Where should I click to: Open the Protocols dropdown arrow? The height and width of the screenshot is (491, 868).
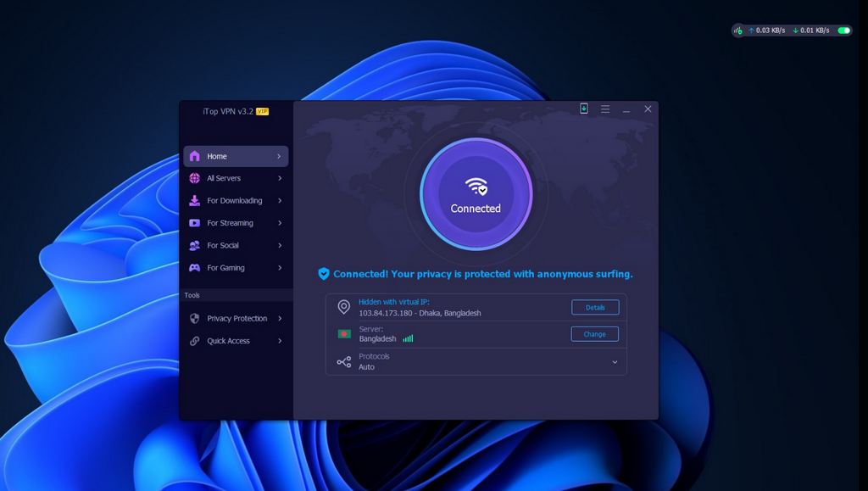(x=615, y=362)
